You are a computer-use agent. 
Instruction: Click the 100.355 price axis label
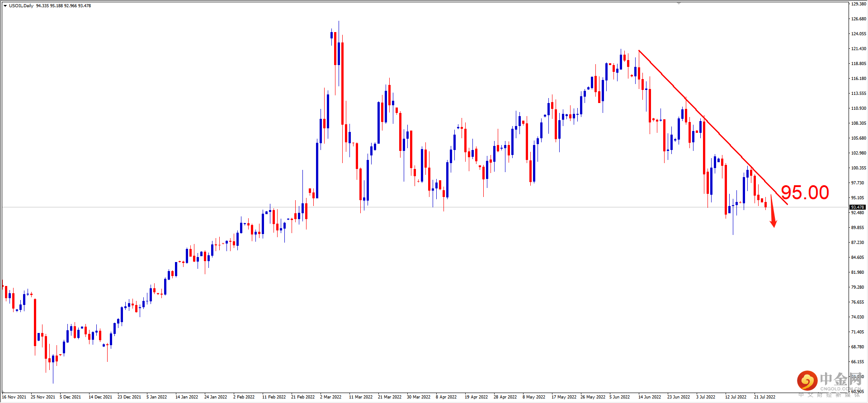[859, 168]
